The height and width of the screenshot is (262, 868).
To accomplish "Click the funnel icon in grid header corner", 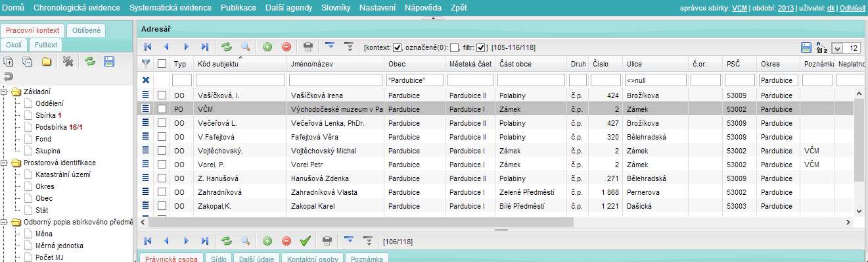I will tap(146, 64).
